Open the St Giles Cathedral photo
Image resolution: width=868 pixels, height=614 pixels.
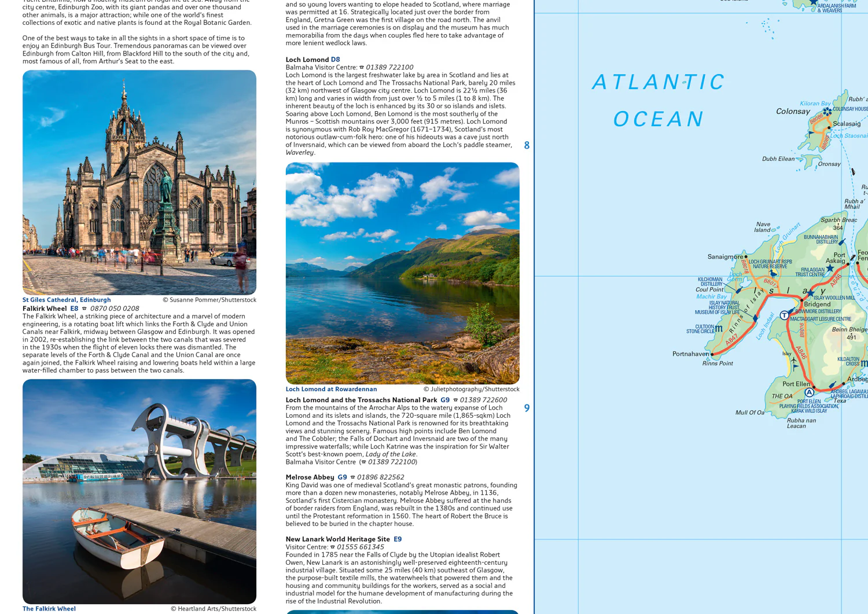(x=139, y=182)
